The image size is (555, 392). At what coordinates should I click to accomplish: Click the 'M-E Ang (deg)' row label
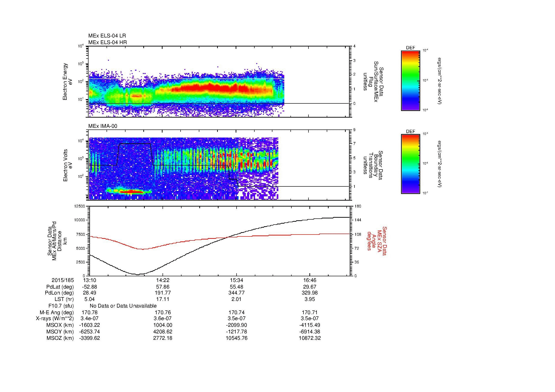(x=56, y=313)
